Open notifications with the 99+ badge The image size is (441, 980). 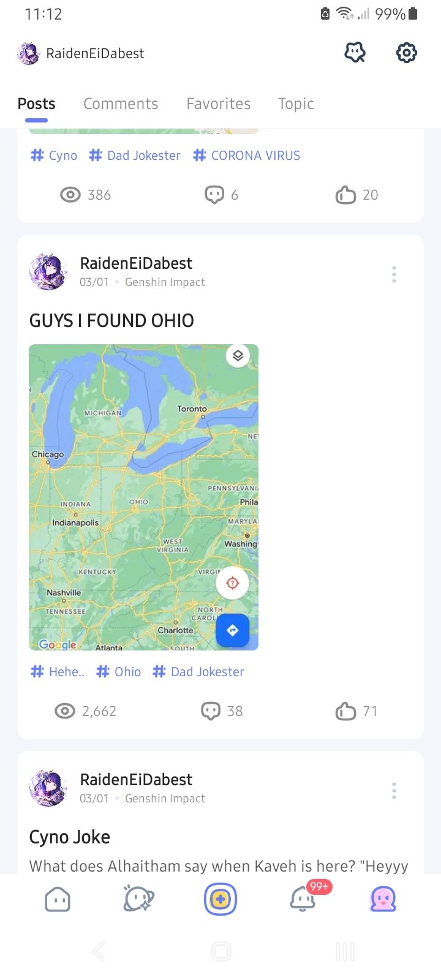tap(301, 898)
